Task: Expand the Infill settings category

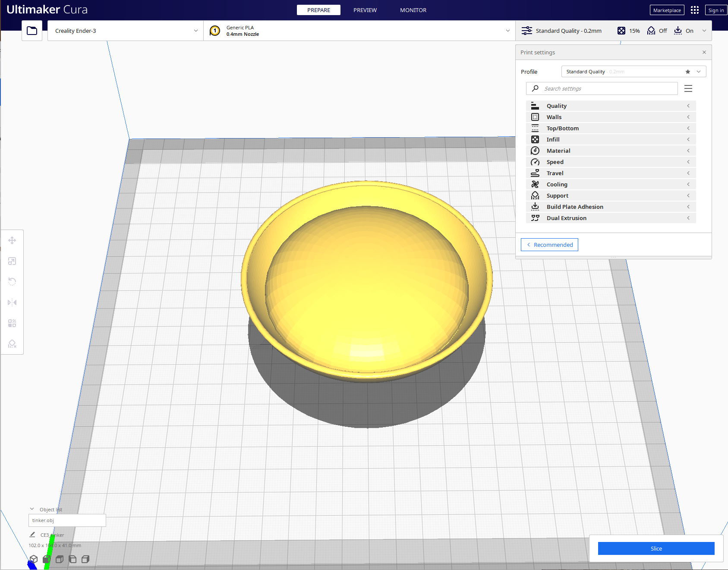Action: pos(611,139)
